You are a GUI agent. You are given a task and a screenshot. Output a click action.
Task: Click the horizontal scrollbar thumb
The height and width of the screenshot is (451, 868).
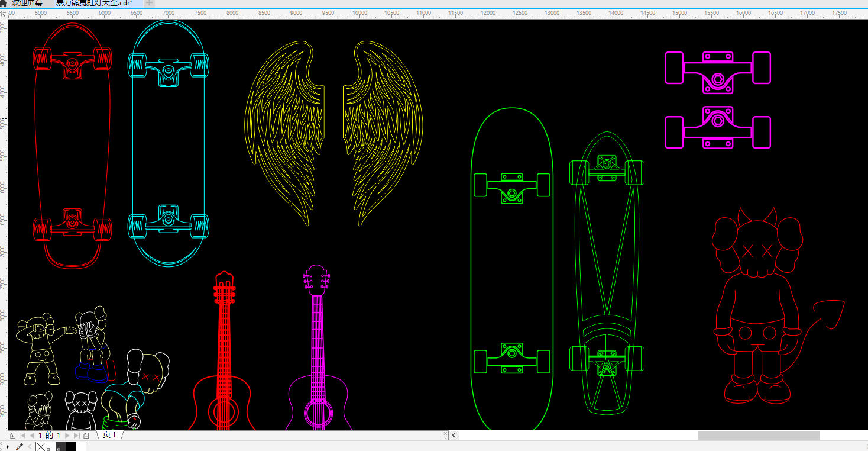click(759, 436)
